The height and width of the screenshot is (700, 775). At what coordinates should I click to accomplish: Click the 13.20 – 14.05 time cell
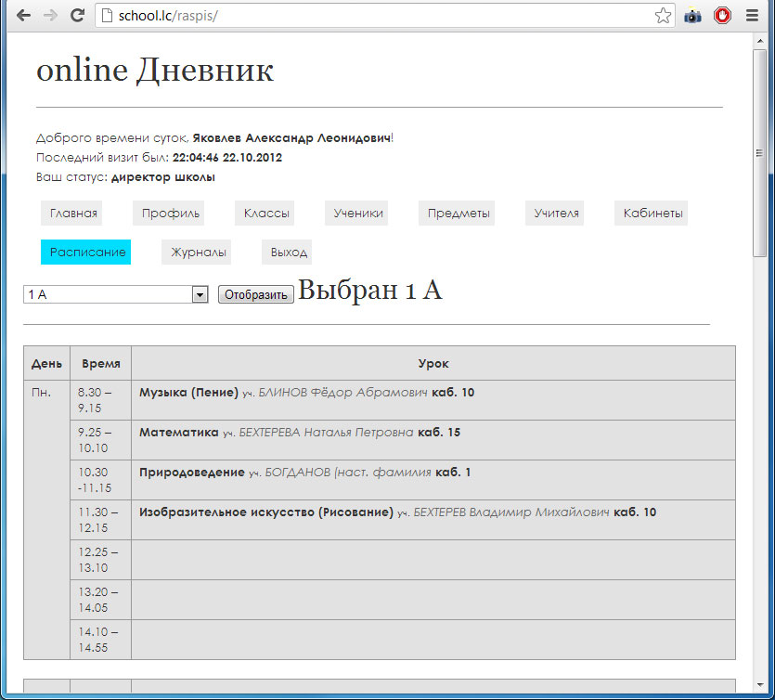click(x=101, y=600)
